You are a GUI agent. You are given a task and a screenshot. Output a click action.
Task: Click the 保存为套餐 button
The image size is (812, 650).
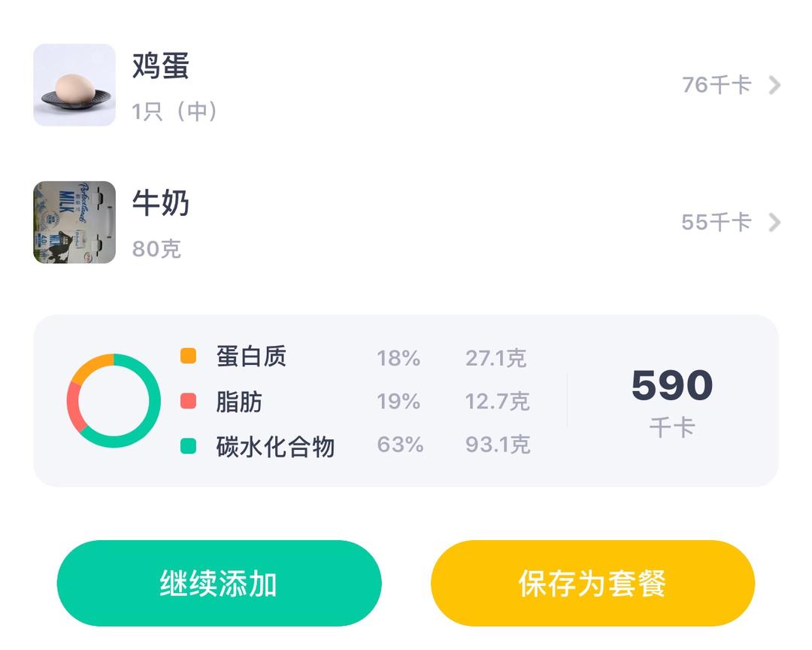click(x=592, y=583)
